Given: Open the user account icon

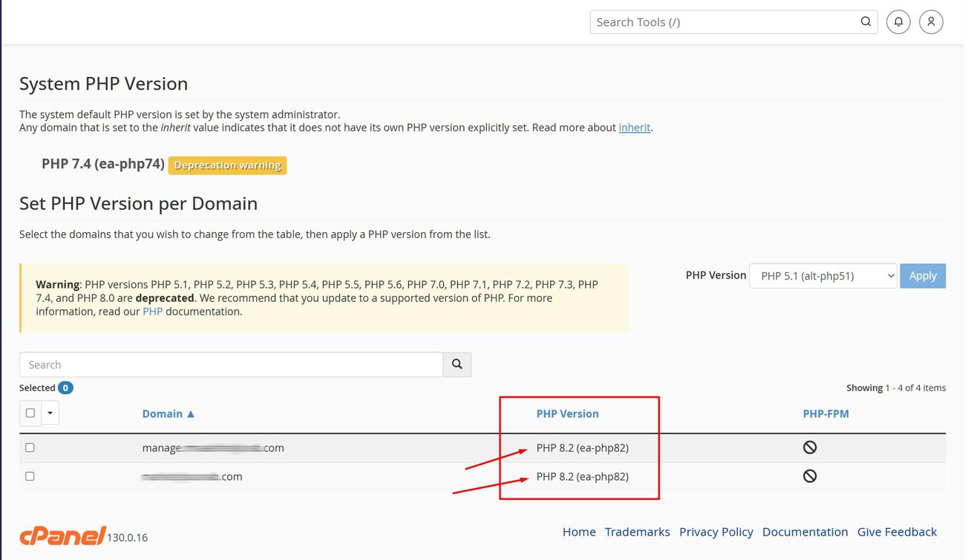Looking at the screenshot, I should [x=931, y=22].
